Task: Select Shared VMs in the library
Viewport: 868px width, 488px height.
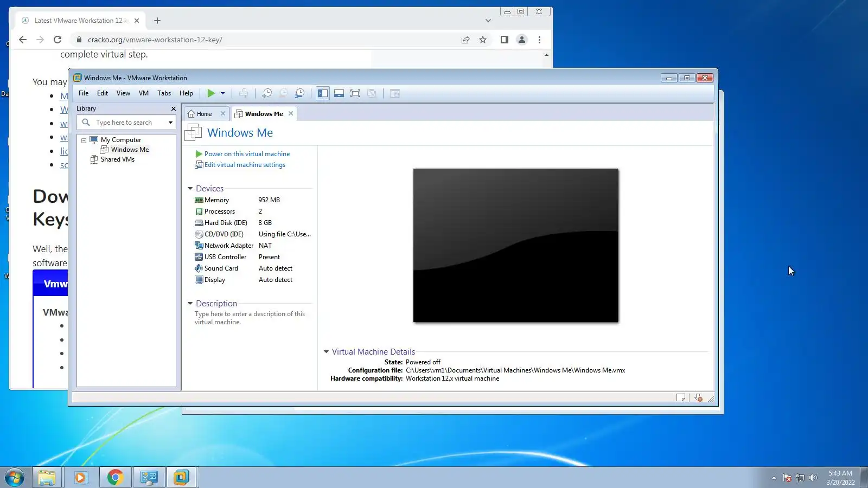Action: (x=117, y=159)
